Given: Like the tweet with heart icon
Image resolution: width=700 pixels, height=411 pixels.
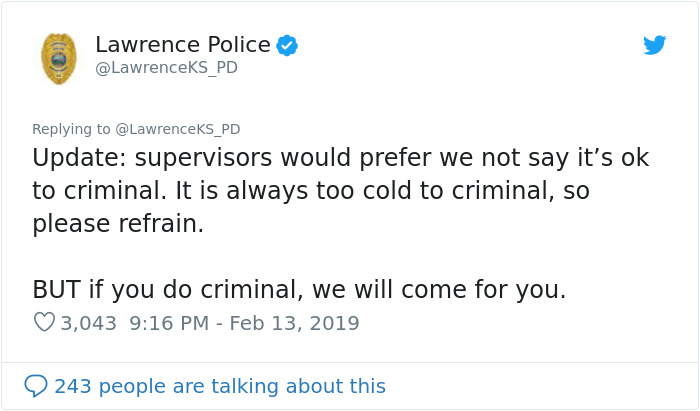Looking at the screenshot, I should [x=44, y=323].
